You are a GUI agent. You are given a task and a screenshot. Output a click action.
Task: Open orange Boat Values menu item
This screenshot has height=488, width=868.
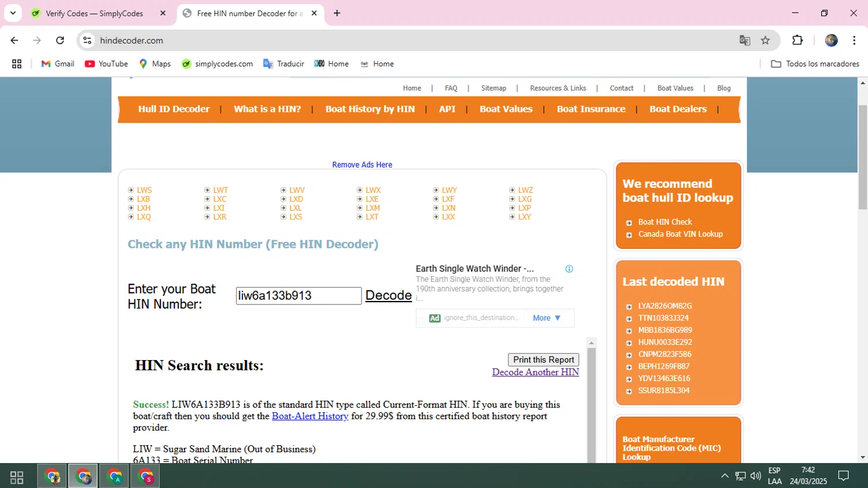506,109
